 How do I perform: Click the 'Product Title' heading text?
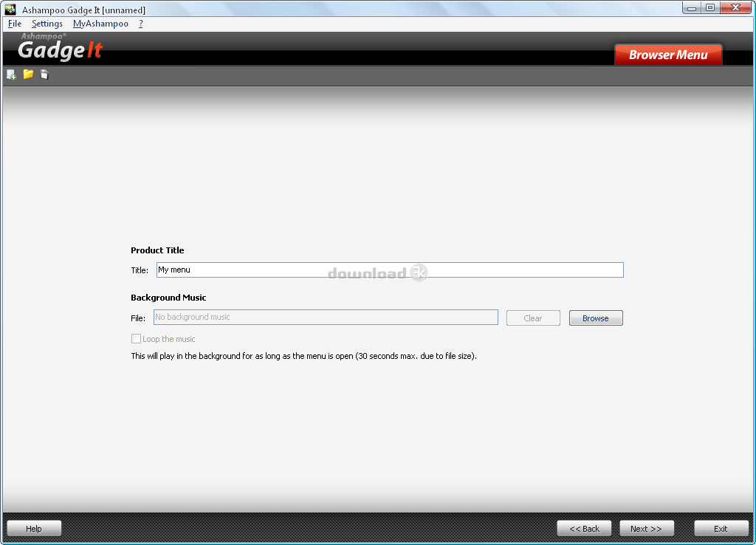tap(157, 250)
